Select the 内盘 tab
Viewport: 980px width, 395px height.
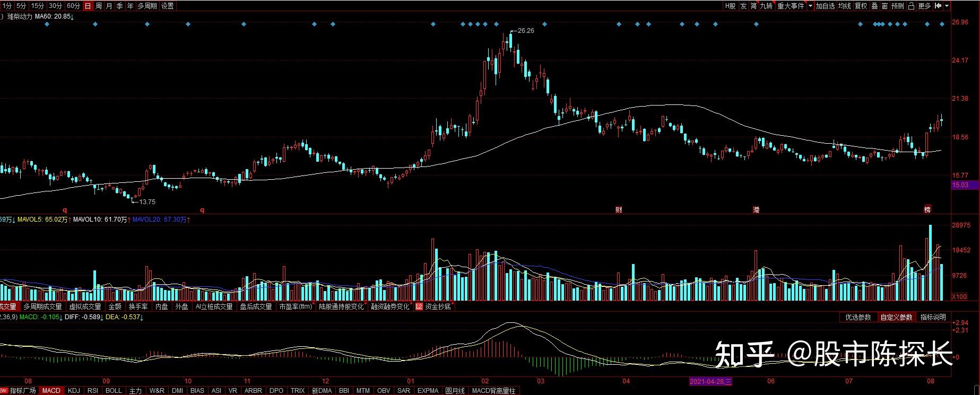tap(161, 306)
